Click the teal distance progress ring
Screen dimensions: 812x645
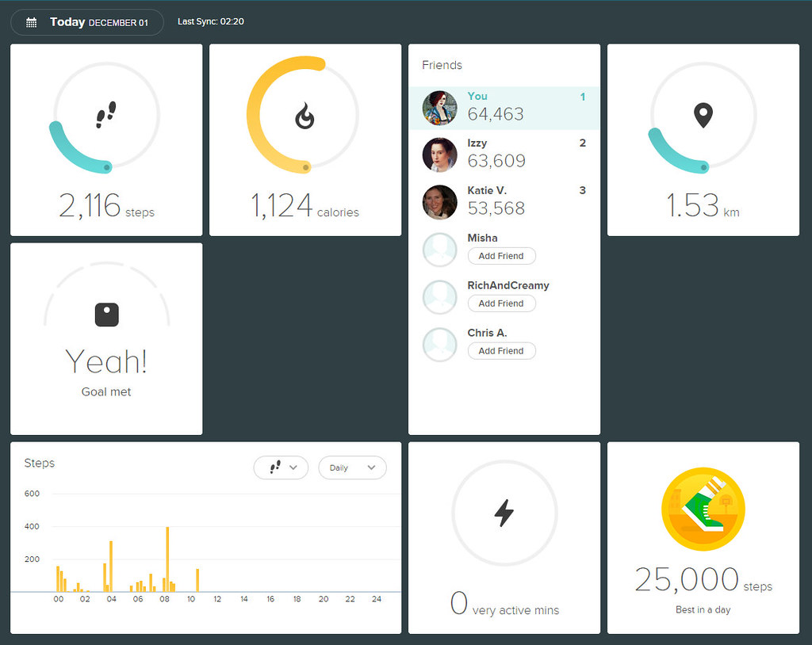703,117
